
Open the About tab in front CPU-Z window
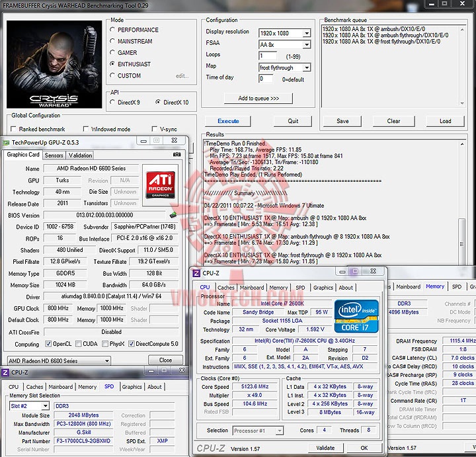(346, 288)
